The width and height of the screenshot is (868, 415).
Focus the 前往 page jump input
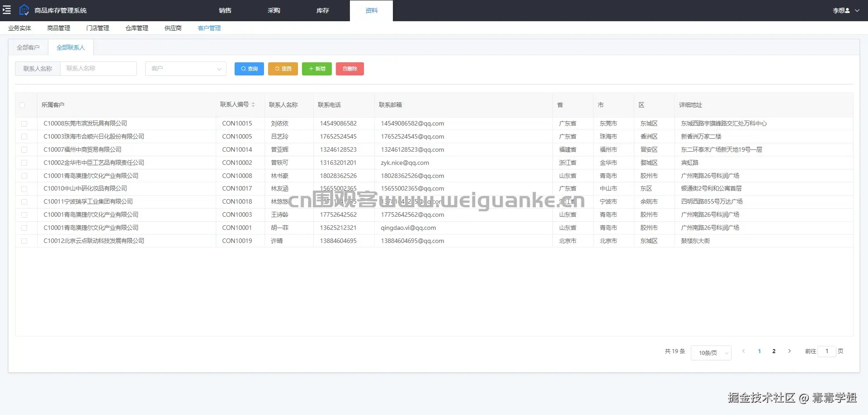pos(827,351)
